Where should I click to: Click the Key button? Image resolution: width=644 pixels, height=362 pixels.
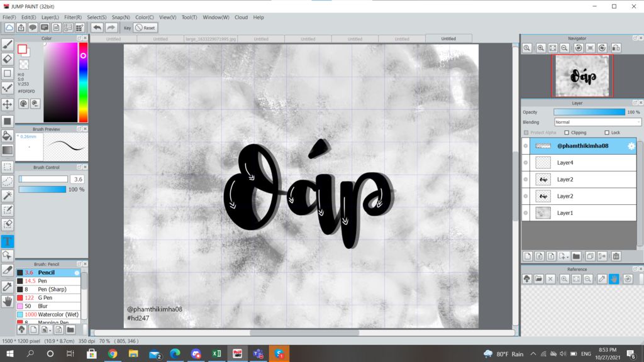point(127,28)
